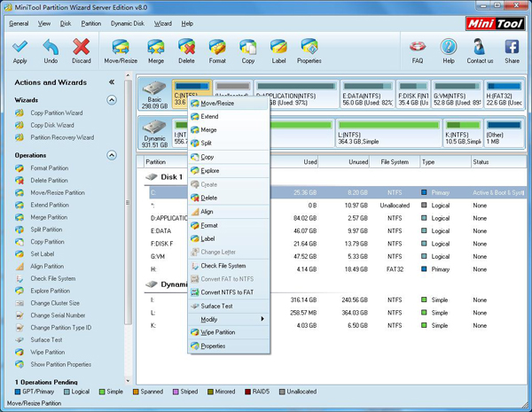The width and height of the screenshot is (532, 412).
Task: Open the Dynamic Disk menu
Action: (127, 23)
